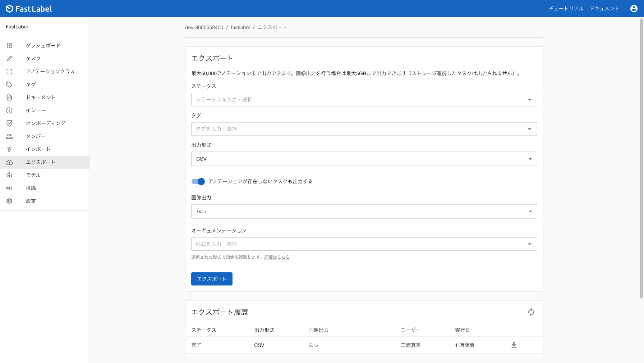Click the annotation class bracket icon

(x=9, y=72)
